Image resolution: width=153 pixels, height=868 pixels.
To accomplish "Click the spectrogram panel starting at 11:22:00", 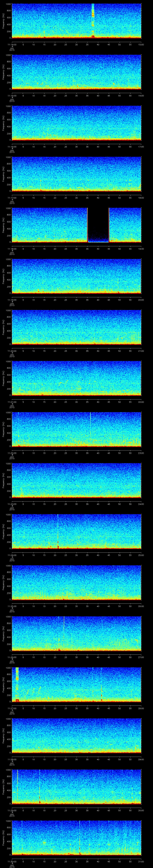I will pyautogui.click(x=76, y=429).
